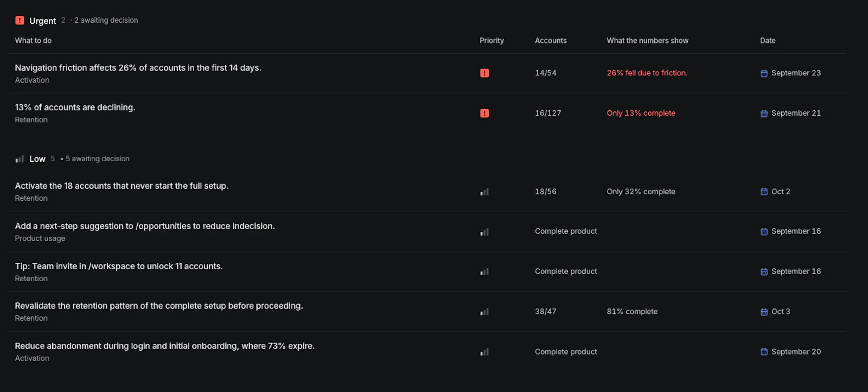This screenshot has width=868, height=392.
Task: Click the 'Only 32% complete' text
Action: pyautogui.click(x=641, y=192)
